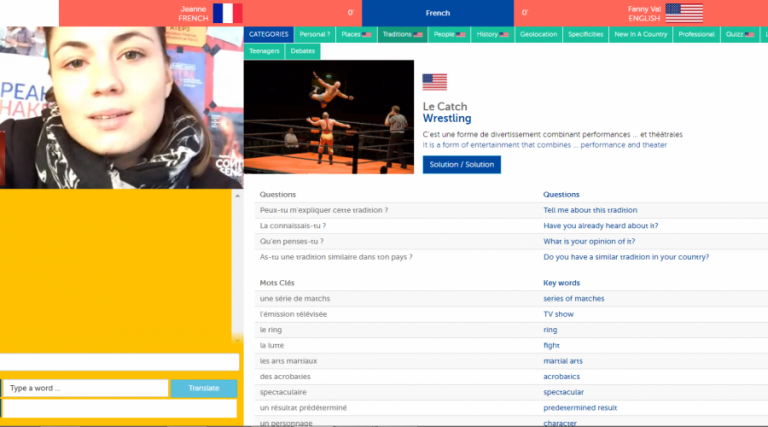
Task: Click the French flag next to Jeanne
Action: (227, 13)
